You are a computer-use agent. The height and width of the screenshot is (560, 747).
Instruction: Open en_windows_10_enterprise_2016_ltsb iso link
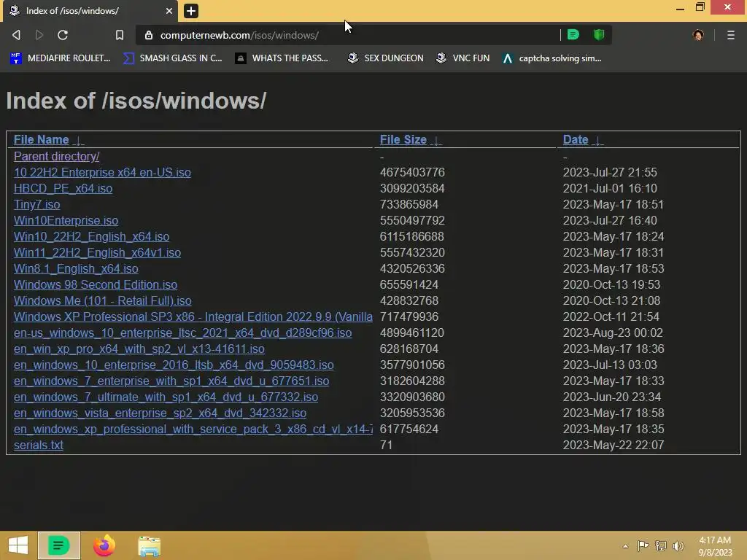pos(174,365)
